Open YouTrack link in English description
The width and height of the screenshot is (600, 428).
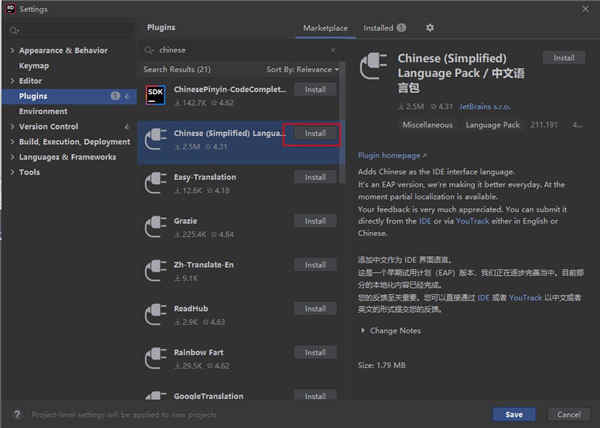click(x=472, y=221)
